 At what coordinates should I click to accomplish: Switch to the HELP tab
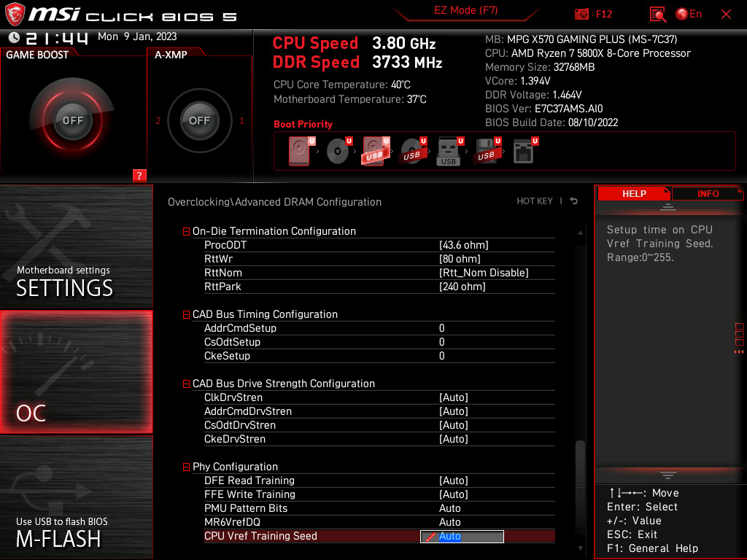(x=634, y=194)
